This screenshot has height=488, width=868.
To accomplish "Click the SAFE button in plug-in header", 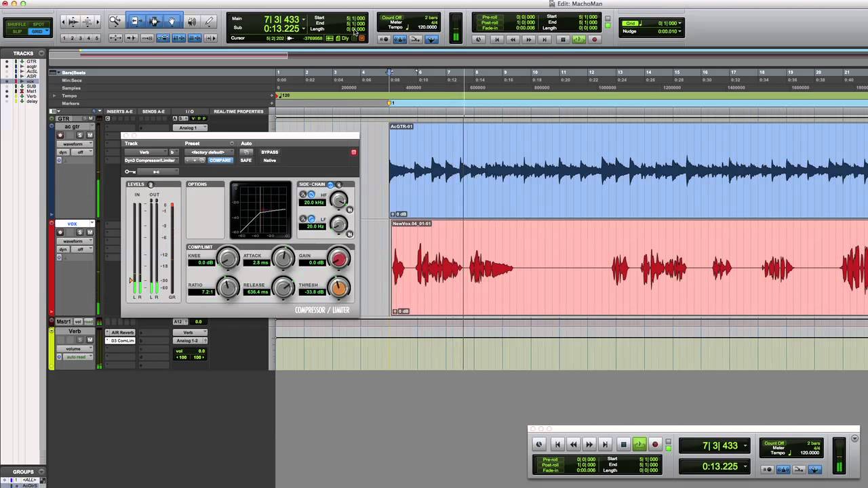I will pos(245,160).
